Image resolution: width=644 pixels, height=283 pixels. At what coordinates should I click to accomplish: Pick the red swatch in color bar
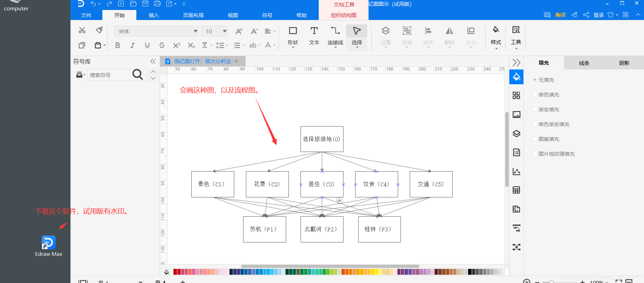179,272
